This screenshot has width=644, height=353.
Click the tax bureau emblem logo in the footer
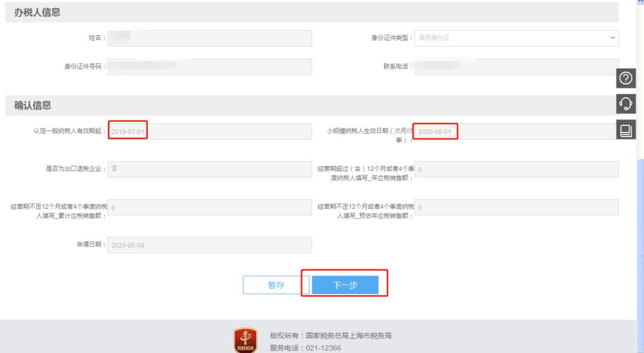click(246, 340)
